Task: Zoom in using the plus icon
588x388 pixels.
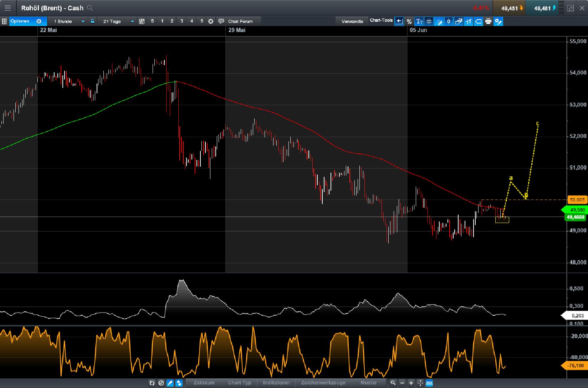Action: tap(410, 383)
